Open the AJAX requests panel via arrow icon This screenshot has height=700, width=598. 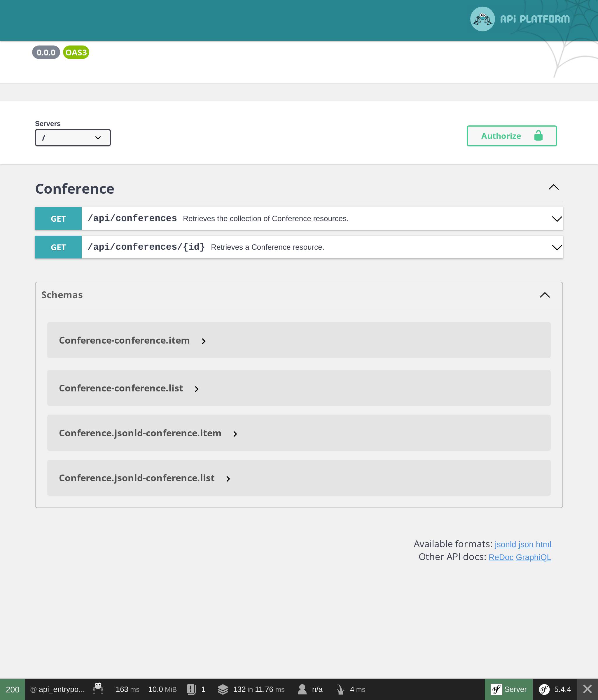pyautogui.click(x=340, y=689)
